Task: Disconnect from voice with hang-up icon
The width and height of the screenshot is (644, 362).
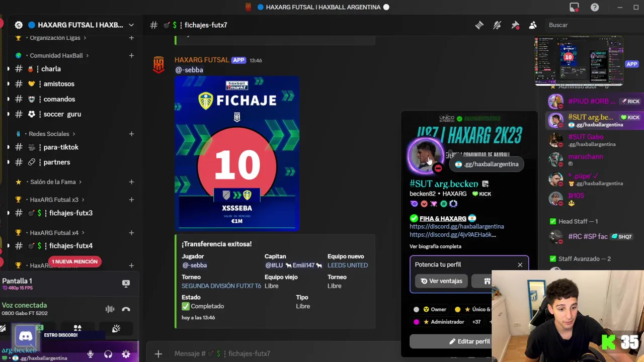Action: coord(126,309)
